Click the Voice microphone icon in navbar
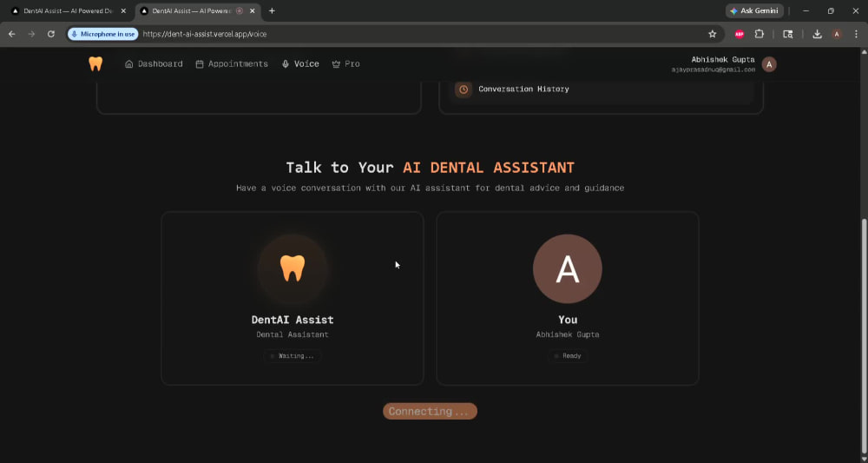This screenshot has width=868, height=463. [x=286, y=64]
